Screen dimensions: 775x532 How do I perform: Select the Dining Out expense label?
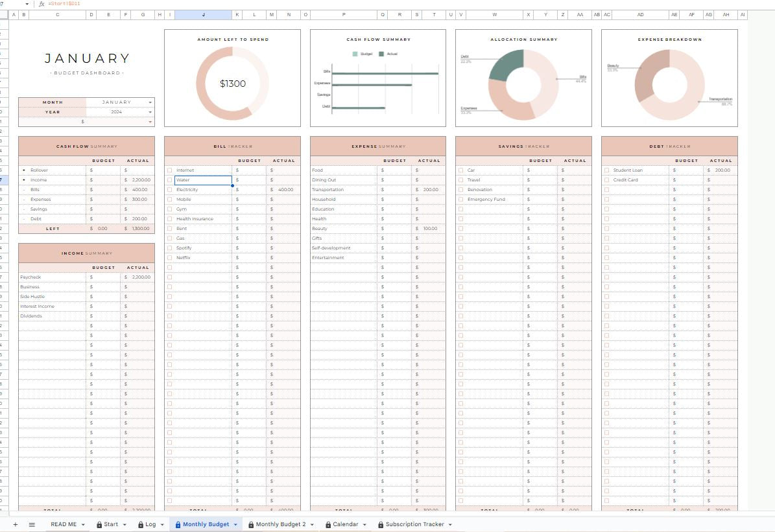pos(324,179)
